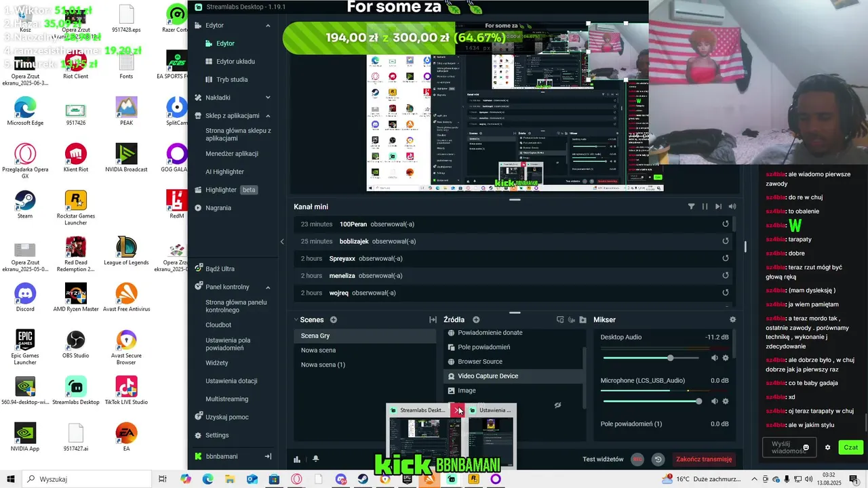Click the green Czat button
The height and width of the screenshot is (488, 868).
tap(850, 447)
